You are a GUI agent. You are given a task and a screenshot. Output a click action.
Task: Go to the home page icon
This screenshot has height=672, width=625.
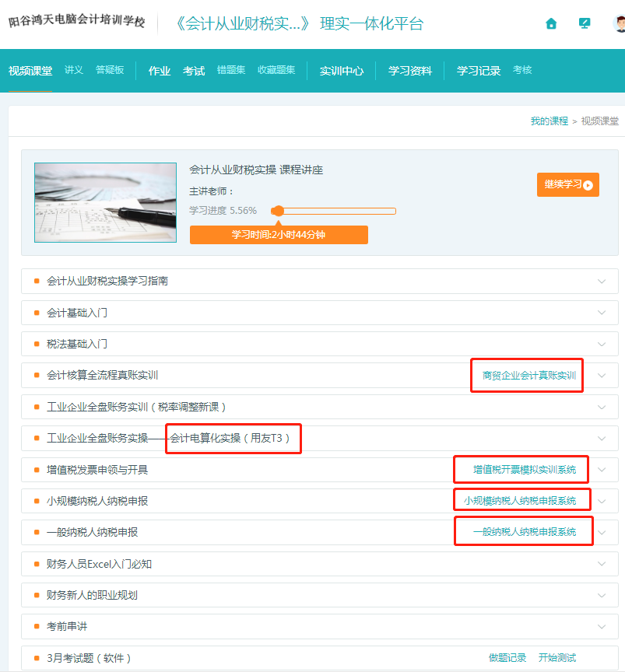pyautogui.click(x=551, y=23)
